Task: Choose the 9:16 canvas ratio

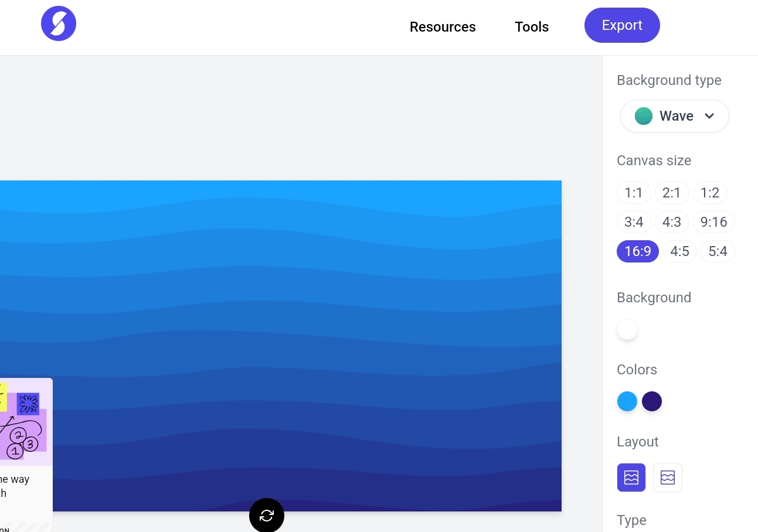Action: (x=713, y=221)
